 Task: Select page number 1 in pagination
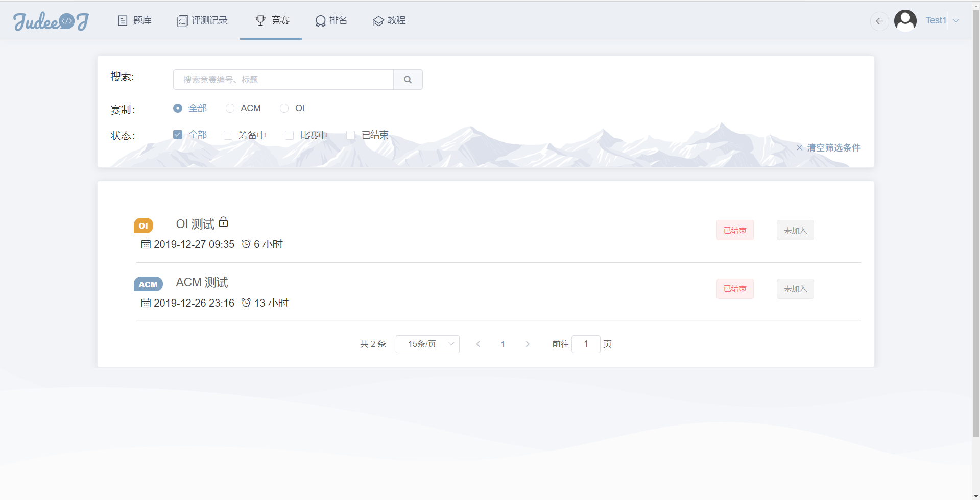pos(503,344)
